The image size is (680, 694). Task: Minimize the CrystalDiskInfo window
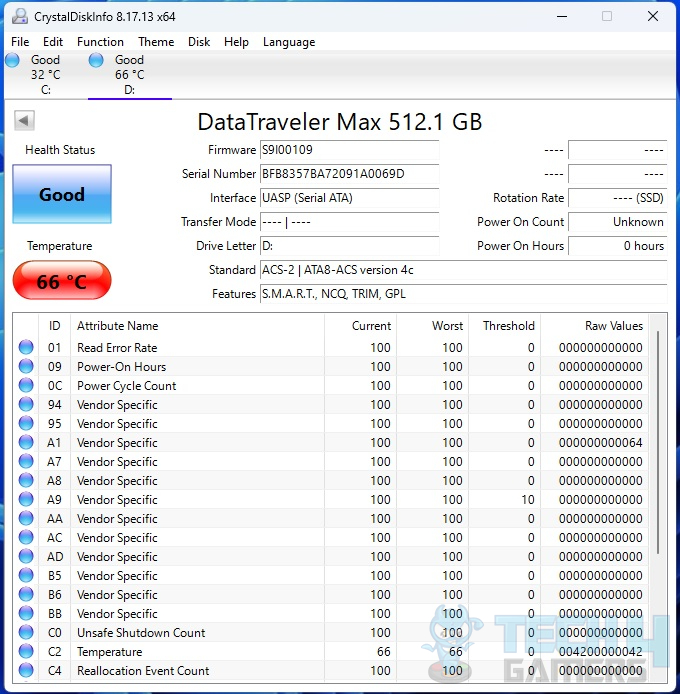point(562,16)
